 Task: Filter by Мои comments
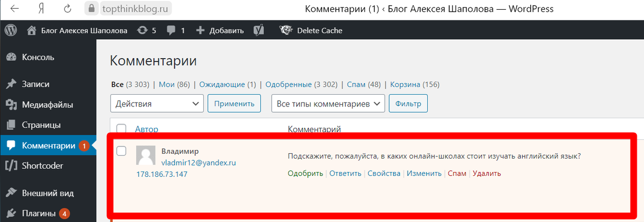point(167,84)
